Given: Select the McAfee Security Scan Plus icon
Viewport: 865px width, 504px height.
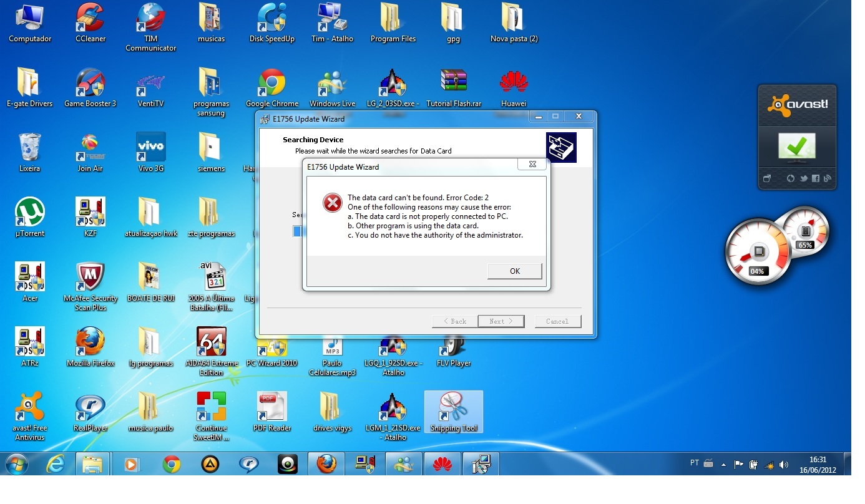Looking at the screenshot, I should (x=90, y=286).
